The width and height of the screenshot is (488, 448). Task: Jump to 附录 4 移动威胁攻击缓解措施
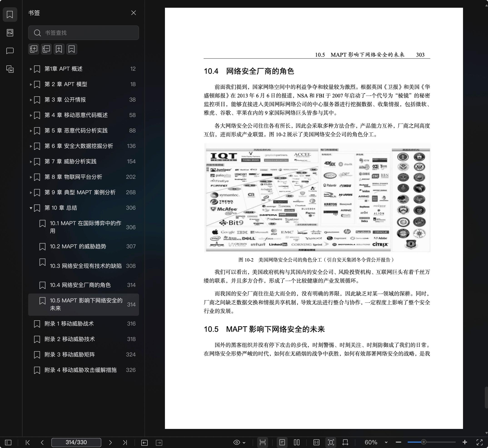(x=83, y=370)
